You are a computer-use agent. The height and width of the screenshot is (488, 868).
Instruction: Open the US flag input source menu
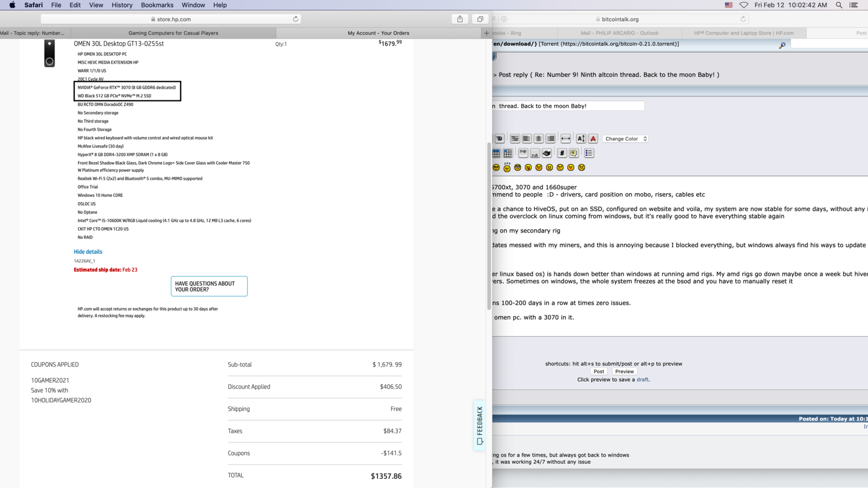729,5
